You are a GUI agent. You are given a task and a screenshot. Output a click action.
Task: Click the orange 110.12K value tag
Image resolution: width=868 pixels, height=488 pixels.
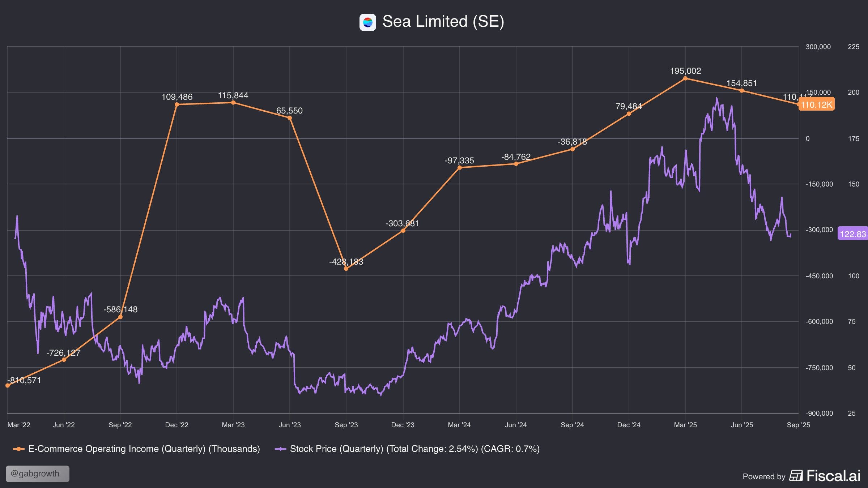(816, 105)
